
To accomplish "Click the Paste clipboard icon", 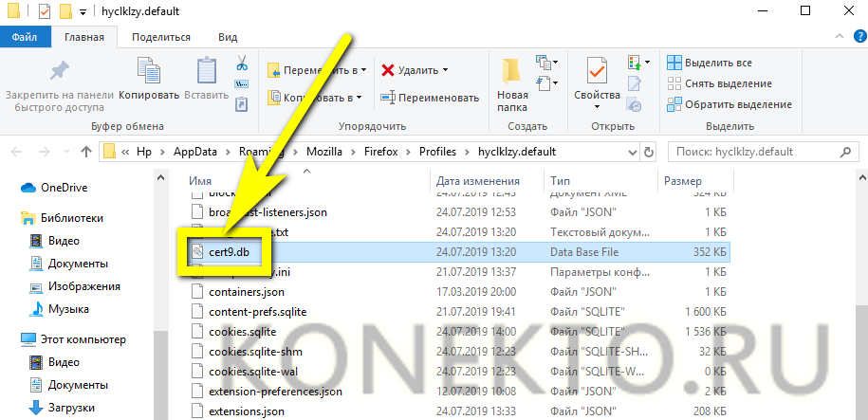I will [x=206, y=71].
